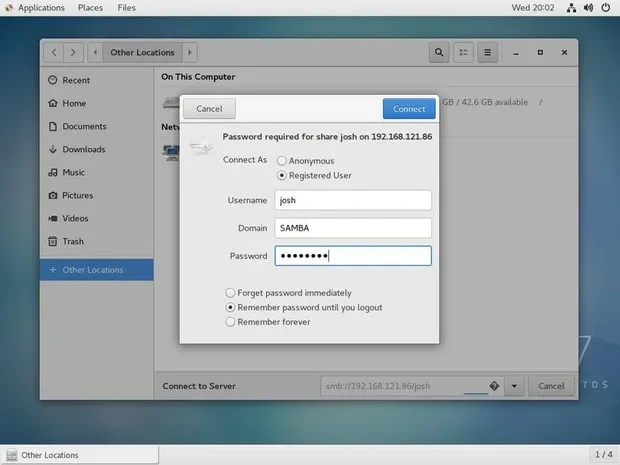The height and width of the screenshot is (465, 620).
Task: Click the Trash bin icon
Action: tap(53, 241)
